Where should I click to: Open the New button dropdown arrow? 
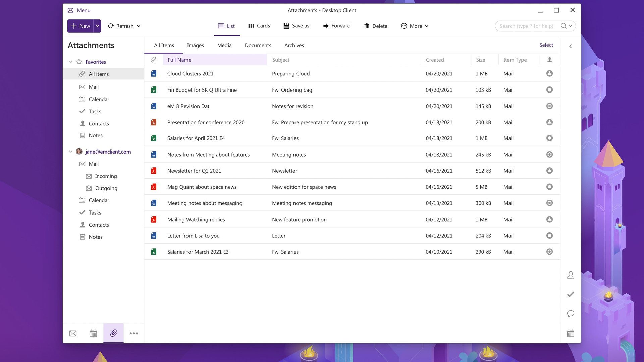click(x=97, y=26)
